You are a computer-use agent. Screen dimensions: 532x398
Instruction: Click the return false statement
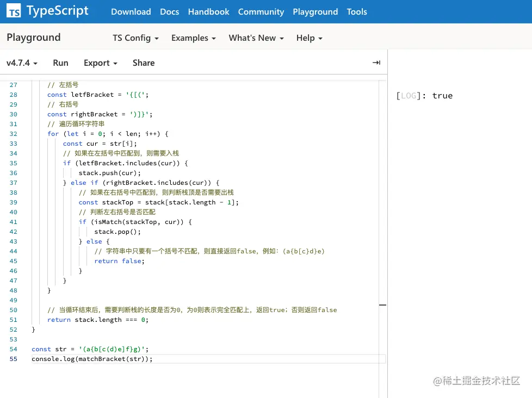point(120,261)
